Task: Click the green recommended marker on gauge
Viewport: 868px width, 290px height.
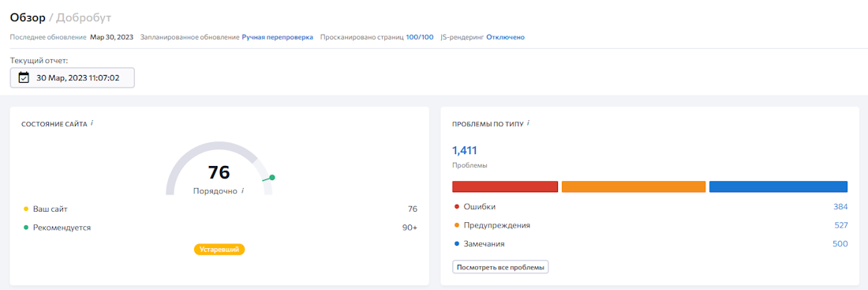Action: click(271, 178)
